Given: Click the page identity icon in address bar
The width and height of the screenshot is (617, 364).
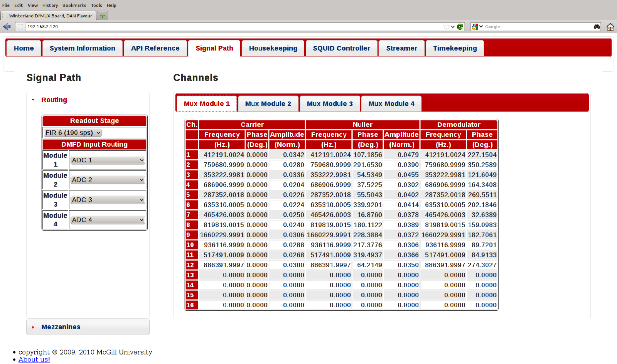Looking at the screenshot, I should [x=21, y=27].
